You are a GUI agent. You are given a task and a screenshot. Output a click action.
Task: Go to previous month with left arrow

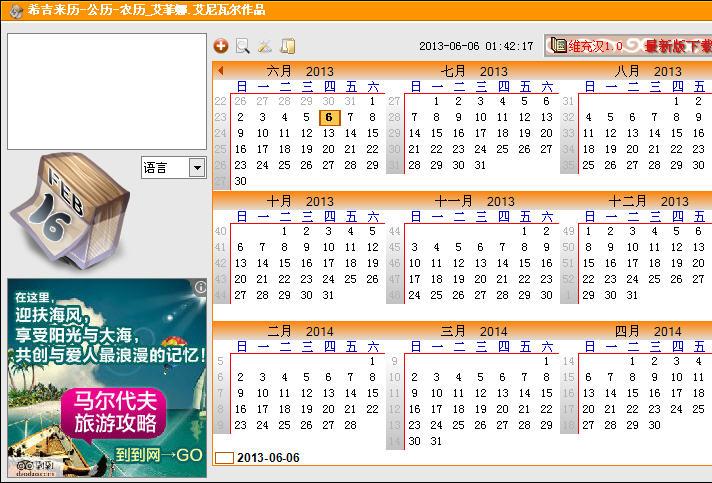point(220,71)
